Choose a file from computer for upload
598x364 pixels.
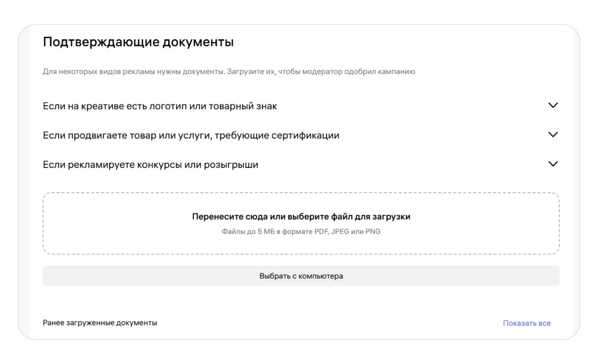tap(301, 276)
